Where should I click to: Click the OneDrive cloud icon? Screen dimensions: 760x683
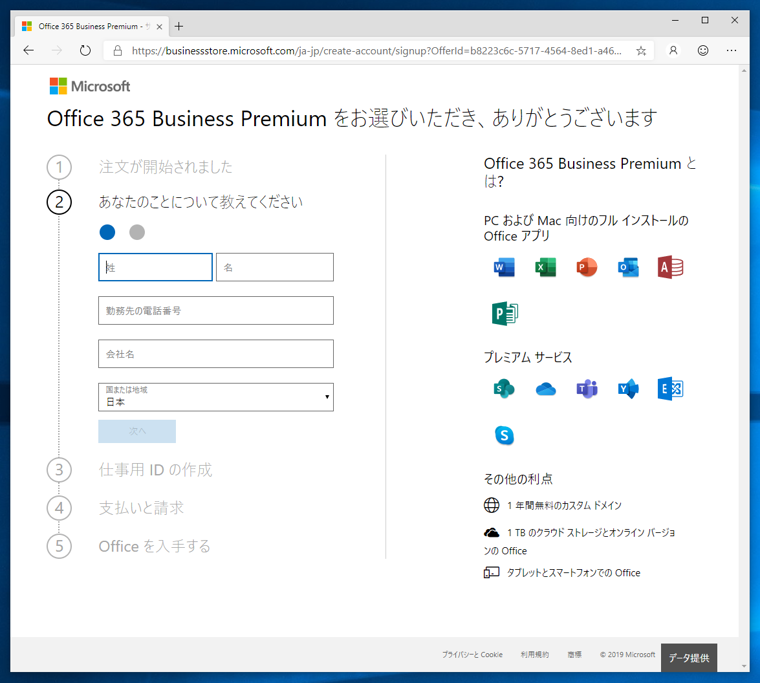click(x=546, y=389)
